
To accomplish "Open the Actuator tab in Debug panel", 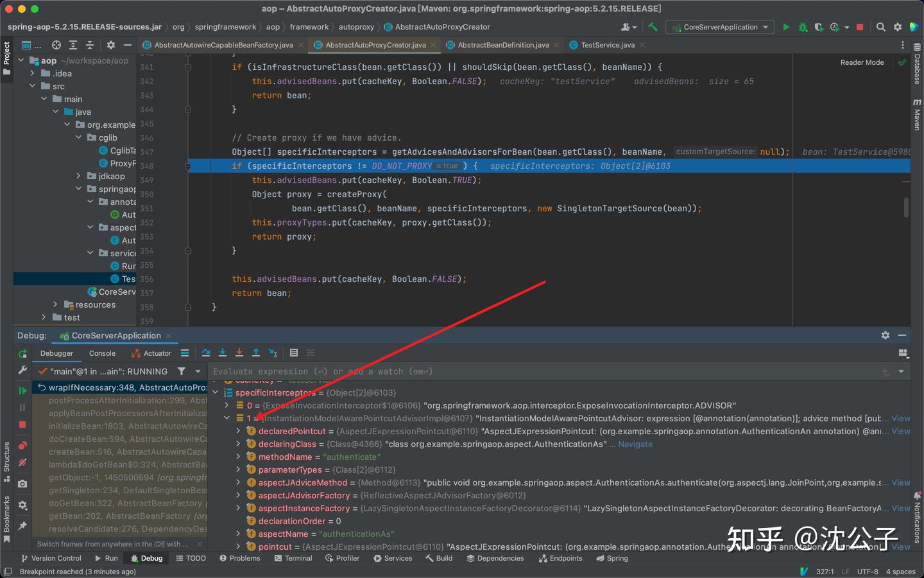I will (x=151, y=353).
